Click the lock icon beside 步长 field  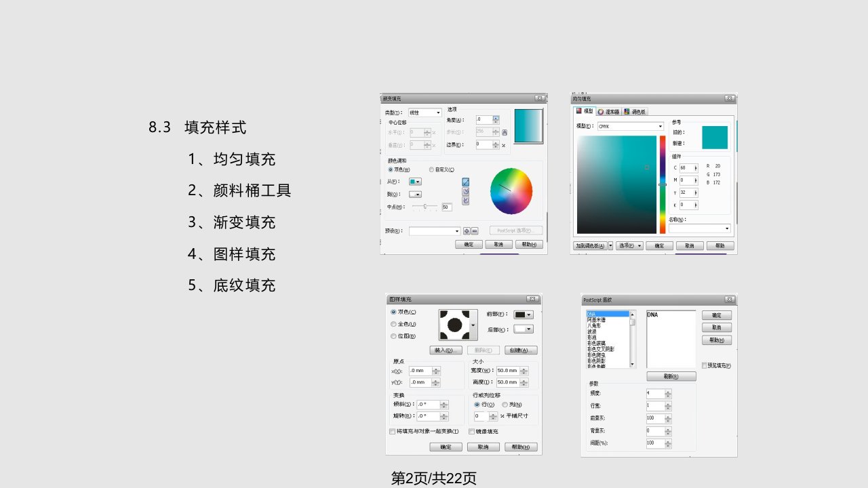tap(505, 132)
